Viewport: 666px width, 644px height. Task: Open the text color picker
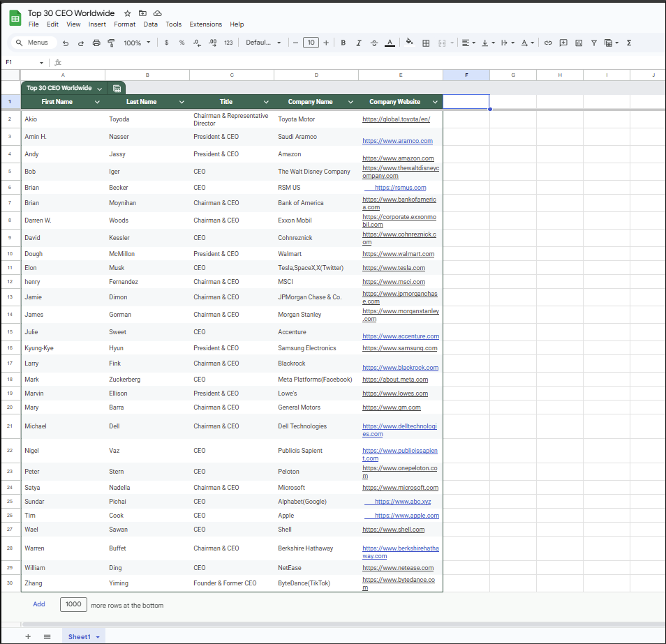click(390, 43)
